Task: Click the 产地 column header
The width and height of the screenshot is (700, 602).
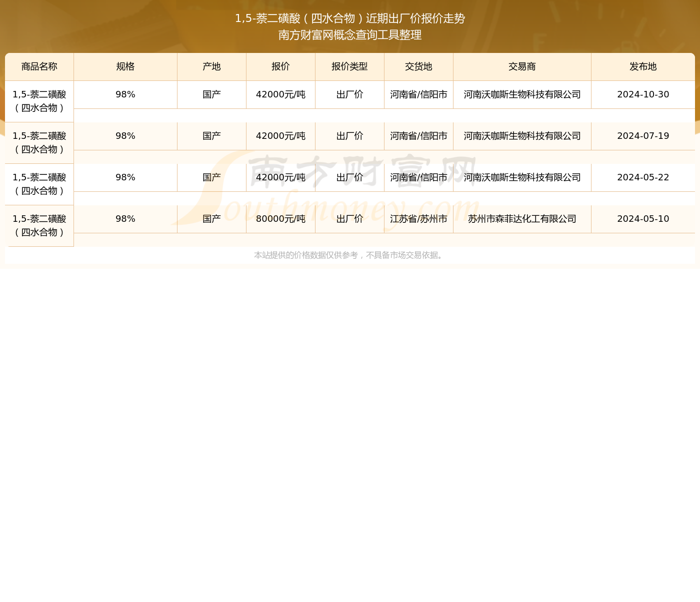Action: coord(212,67)
